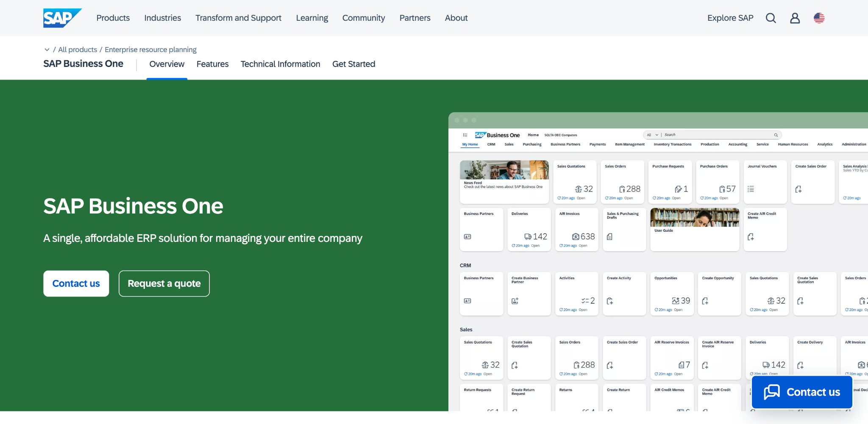
Task: Select the My Home tab in the screenshot
Action: [470, 144]
